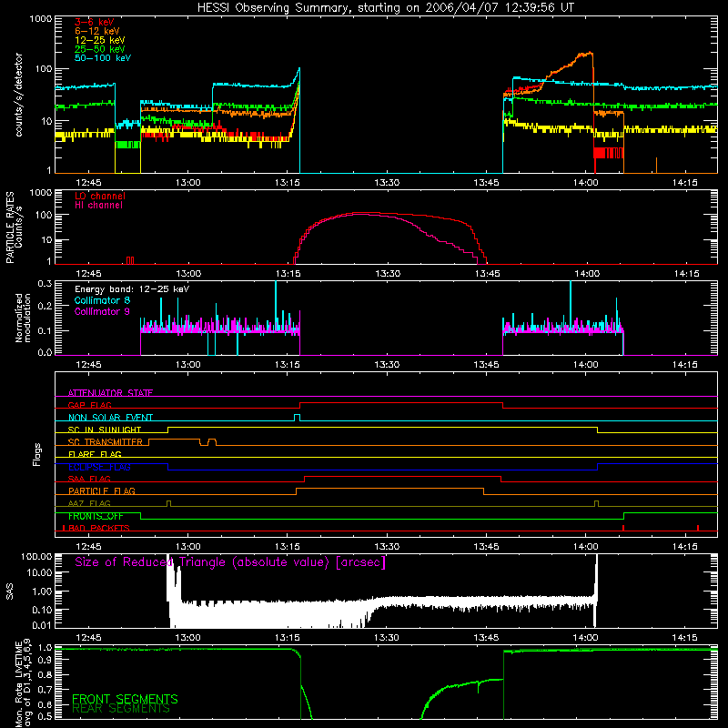The width and height of the screenshot is (728, 728).
Task: Click the 'Energy band: 12-25 keV' label
Action: (x=132, y=289)
